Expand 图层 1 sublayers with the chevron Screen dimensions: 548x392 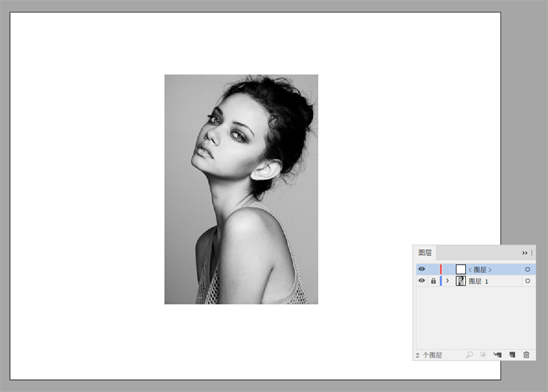[x=447, y=281]
